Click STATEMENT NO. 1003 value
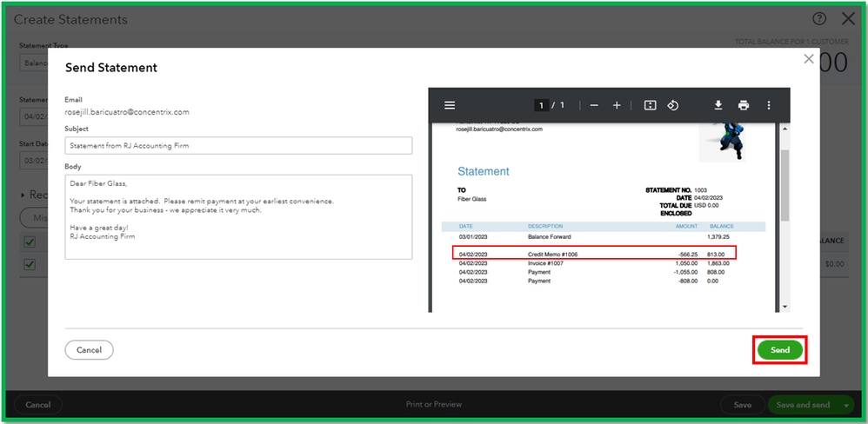The width and height of the screenshot is (868, 424). [700, 190]
